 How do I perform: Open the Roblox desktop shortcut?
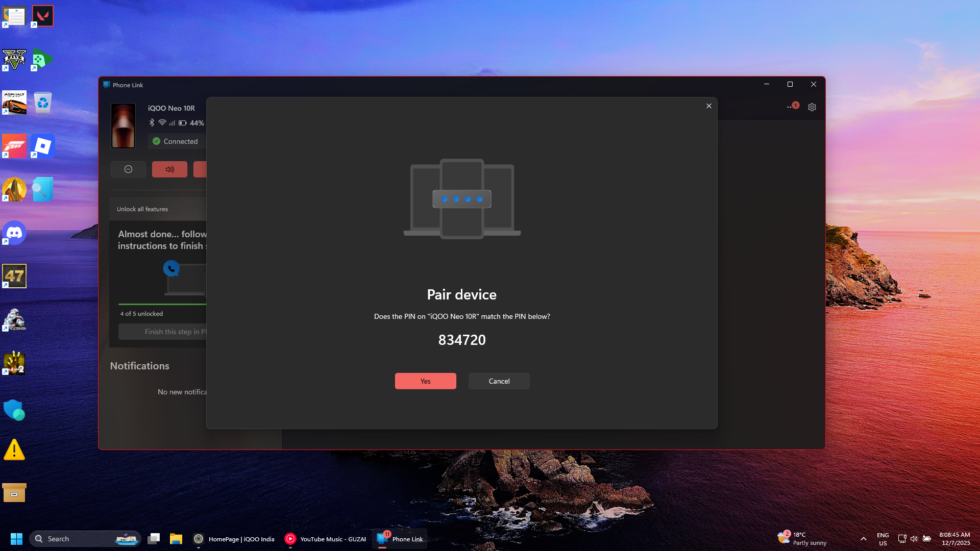pos(42,146)
